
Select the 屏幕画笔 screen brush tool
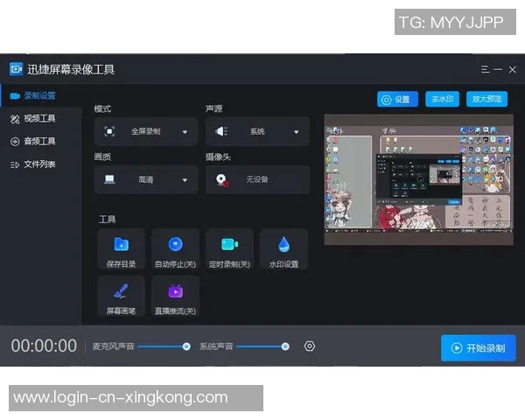[x=122, y=296]
